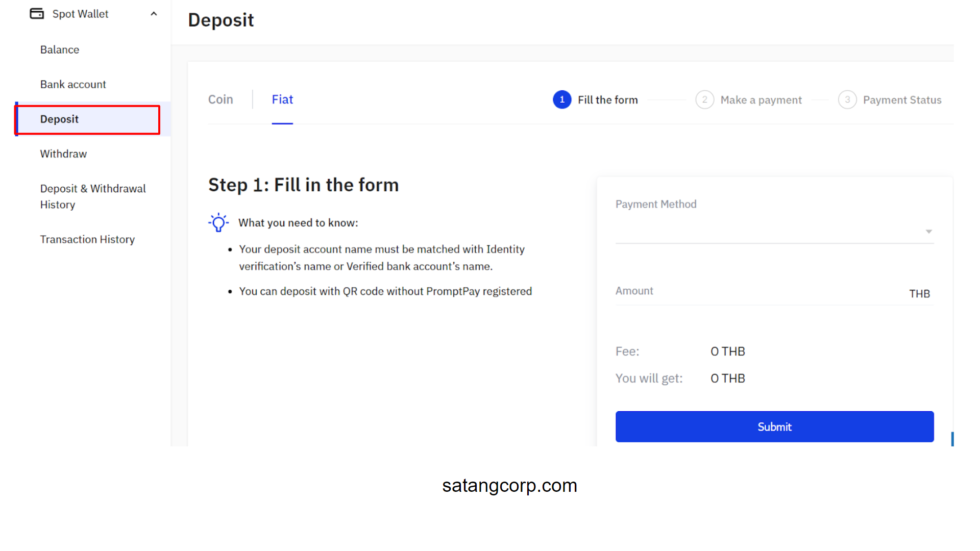Open the Bank account page
This screenshot has height=551, width=980.
[73, 84]
